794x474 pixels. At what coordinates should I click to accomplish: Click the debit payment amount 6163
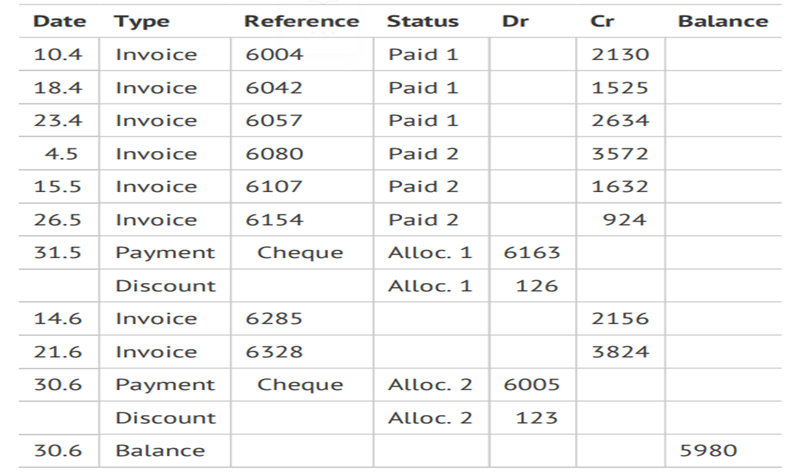pos(532,253)
